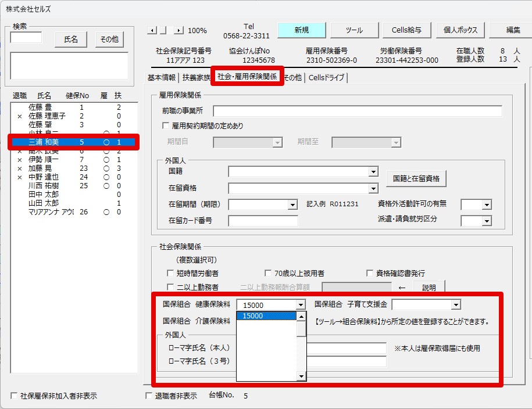Toggle 社保雇保非加入者非表示 checkbox
Screen dimensions: 532x409
[14, 396]
